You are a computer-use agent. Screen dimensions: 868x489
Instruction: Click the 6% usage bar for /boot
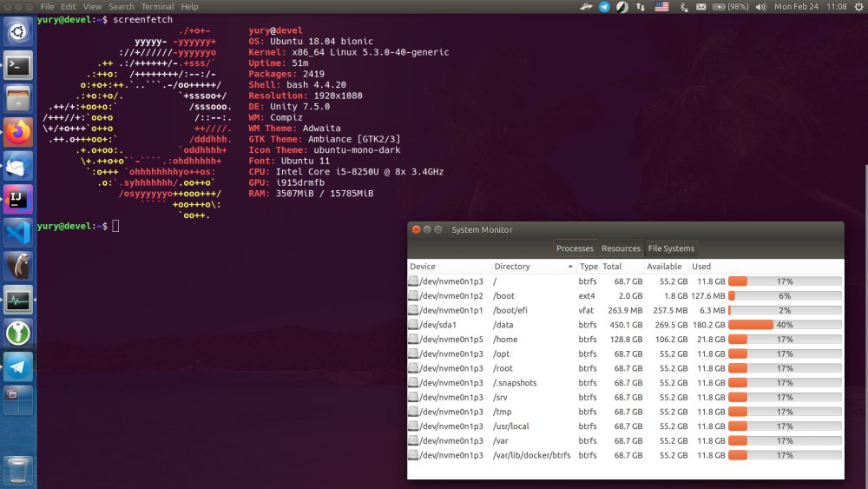click(785, 296)
